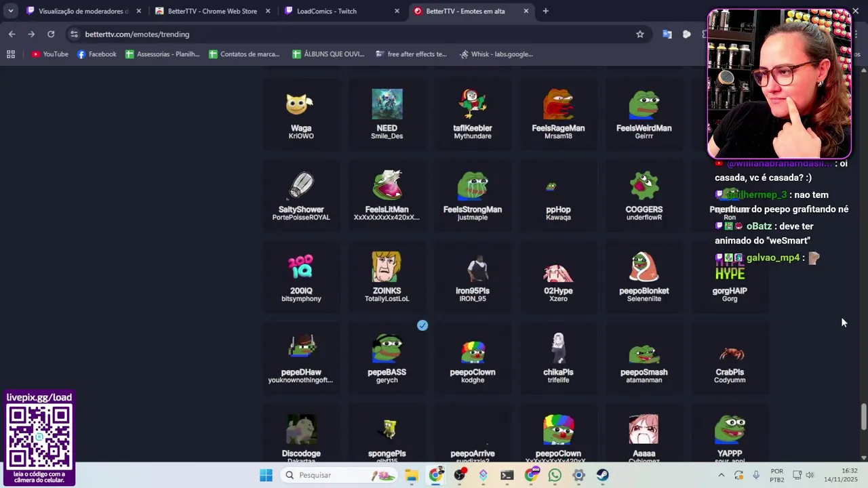
Task: Switch to Visualização de moderadores tab
Action: (83, 11)
